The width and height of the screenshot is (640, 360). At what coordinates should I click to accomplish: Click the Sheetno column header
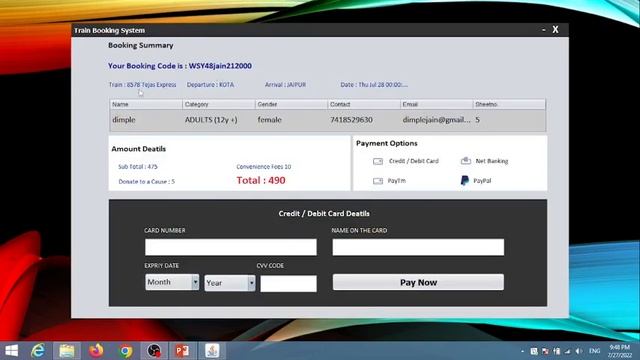(x=509, y=104)
